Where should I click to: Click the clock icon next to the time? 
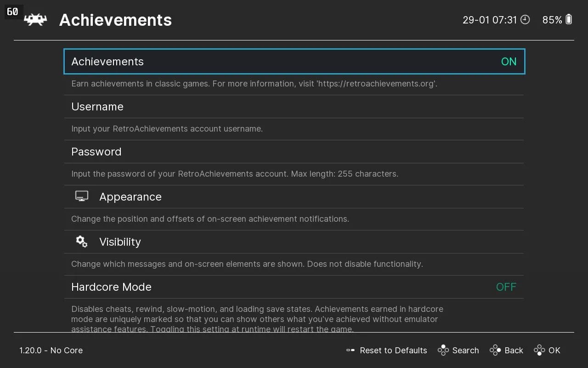click(x=525, y=20)
